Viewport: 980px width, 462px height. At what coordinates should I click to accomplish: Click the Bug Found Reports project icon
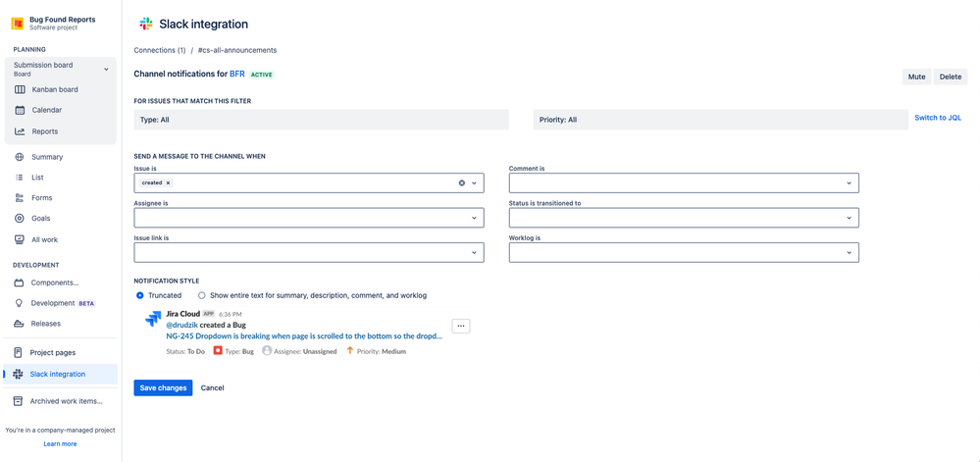pyautogui.click(x=18, y=24)
